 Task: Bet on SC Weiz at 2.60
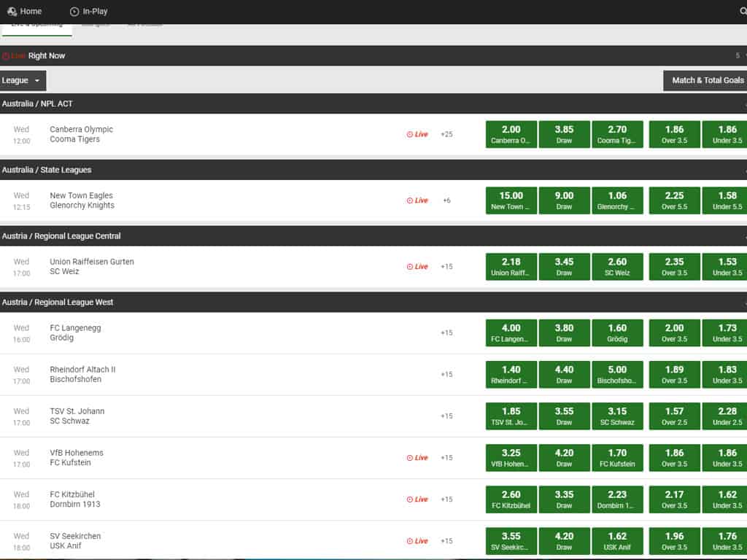point(617,267)
